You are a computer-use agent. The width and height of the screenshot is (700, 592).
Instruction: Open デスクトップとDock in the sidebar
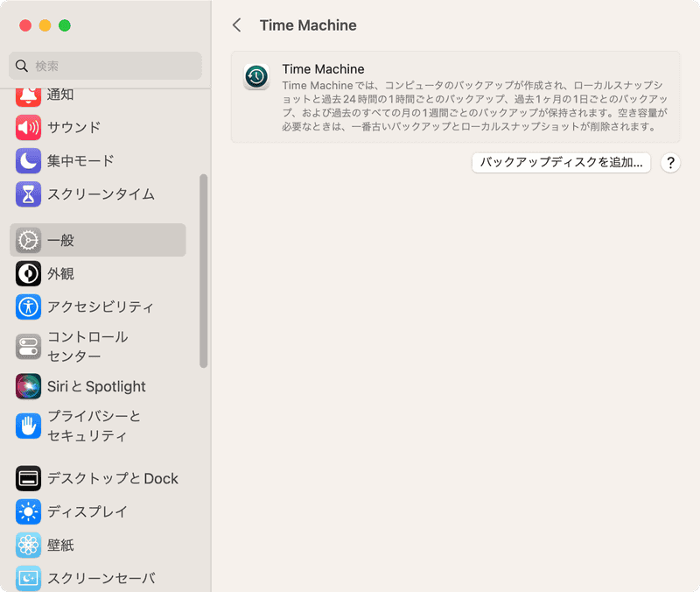click(112, 478)
